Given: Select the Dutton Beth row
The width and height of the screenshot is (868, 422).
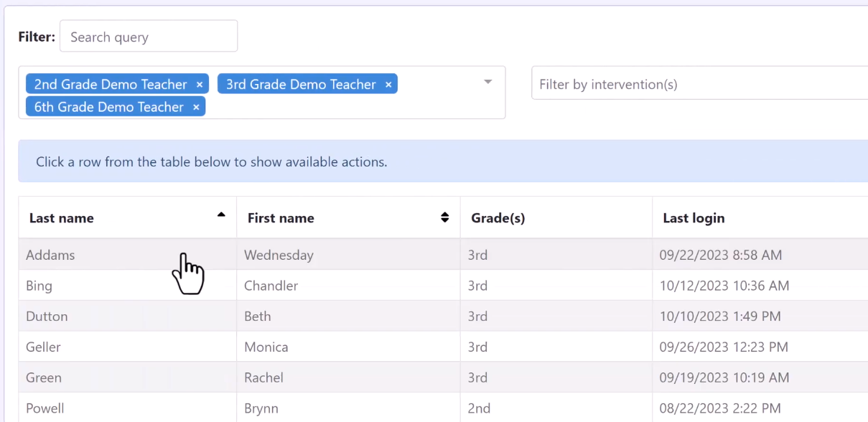Looking at the screenshot, I should click(x=443, y=316).
